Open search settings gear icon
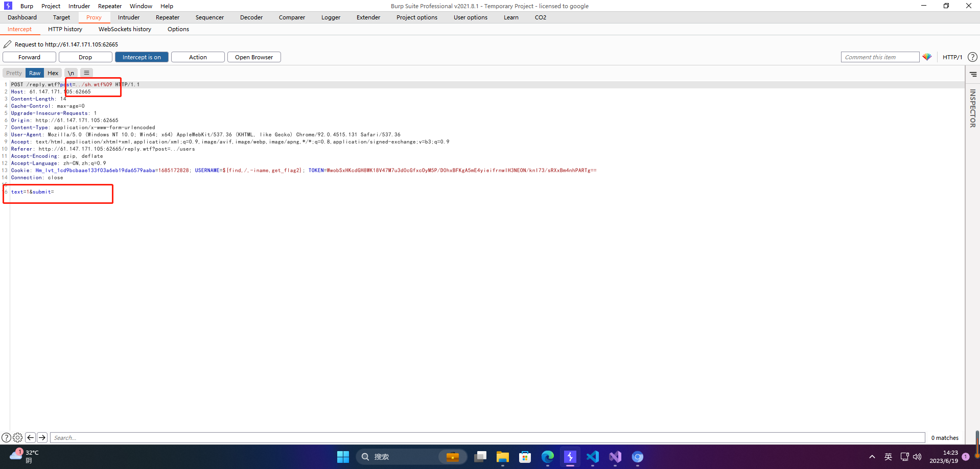980x469 pixels. click(x=17, y=438)
